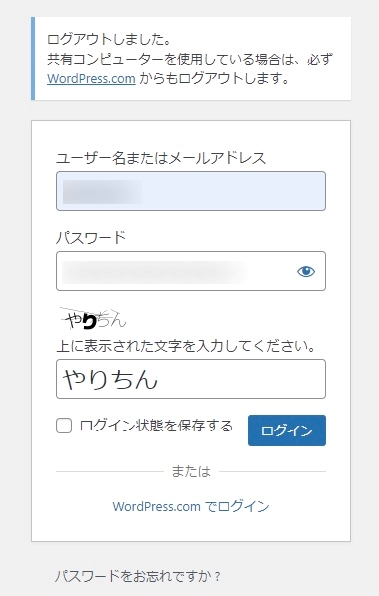Open the パスワードをお忘れですか？ link
The image size is (379, 596).
pos(138,576)
